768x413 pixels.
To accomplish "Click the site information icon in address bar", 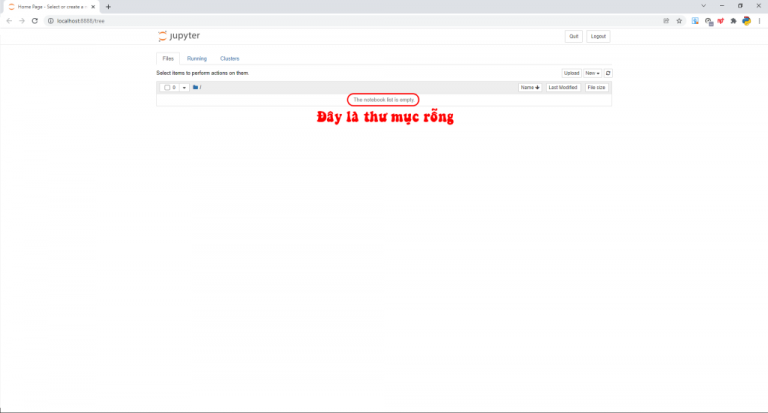I will pyautogui.click(x=50, y=20).
